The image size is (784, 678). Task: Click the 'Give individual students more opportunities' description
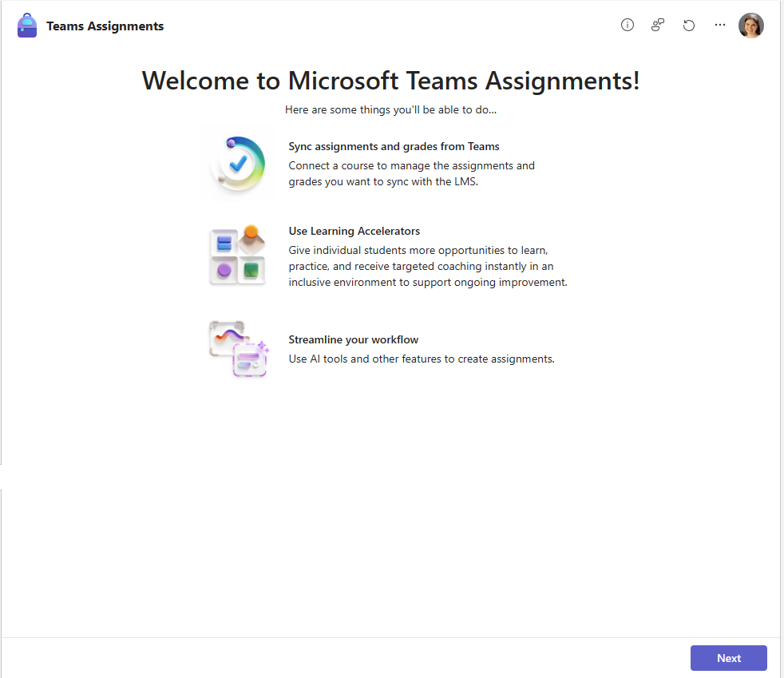(x=428, y=266)
